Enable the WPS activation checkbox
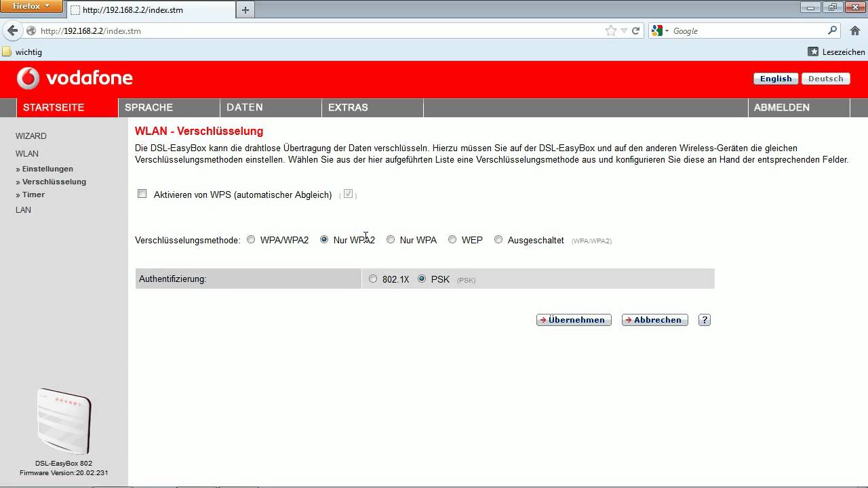Image resolution: width=868 pixels, height=488 pixels. click(x=142, y=194)
